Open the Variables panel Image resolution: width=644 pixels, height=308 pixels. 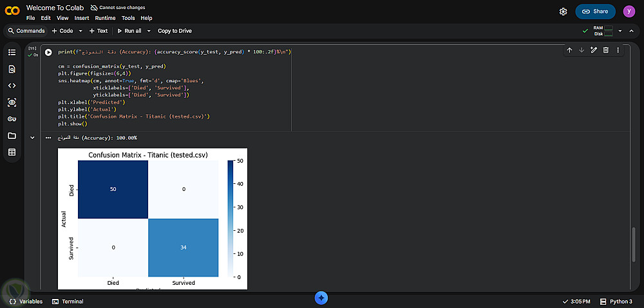(x=26, y=302)
